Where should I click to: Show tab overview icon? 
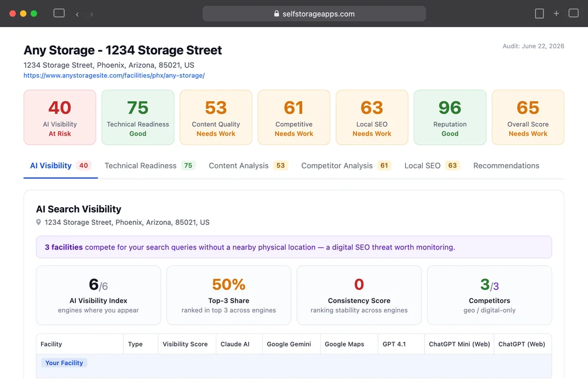(573, 14)
